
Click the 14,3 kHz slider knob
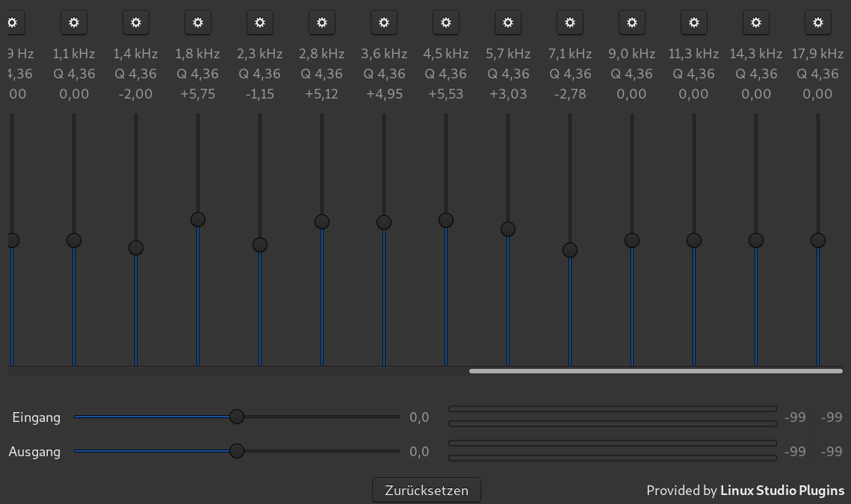[756, 240]
